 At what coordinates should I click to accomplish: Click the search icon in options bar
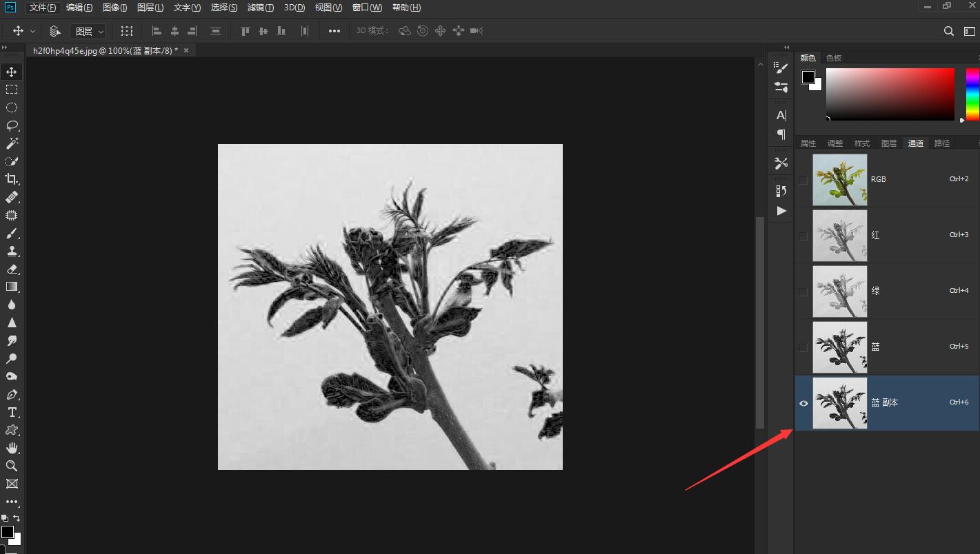pos(949,31)
